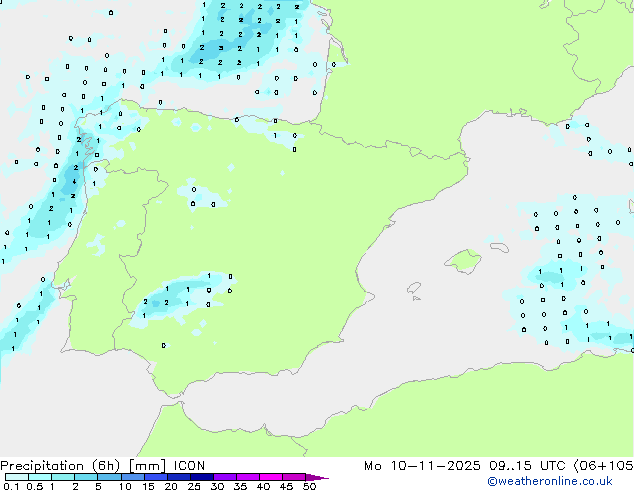The height and width of the screenshot is (490, 634).
Task: Click the 10–15 mm legend swatch
Action: click(x=132, y=477)
